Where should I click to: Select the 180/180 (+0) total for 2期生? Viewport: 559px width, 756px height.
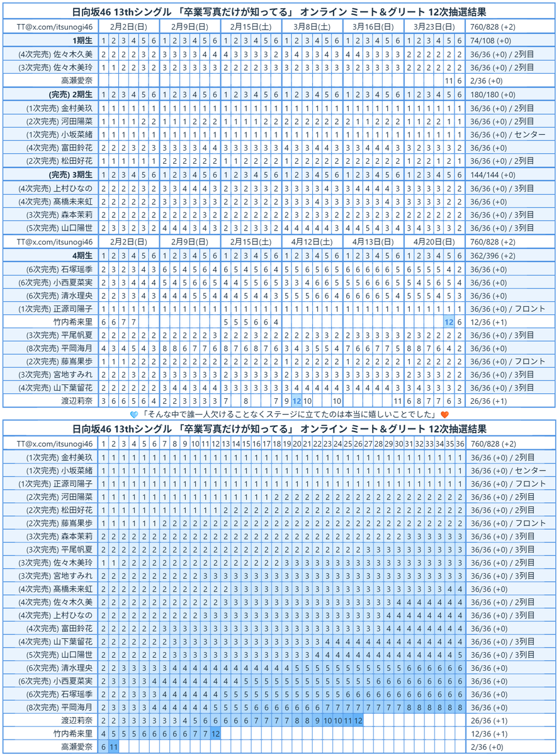coord(495,94)
